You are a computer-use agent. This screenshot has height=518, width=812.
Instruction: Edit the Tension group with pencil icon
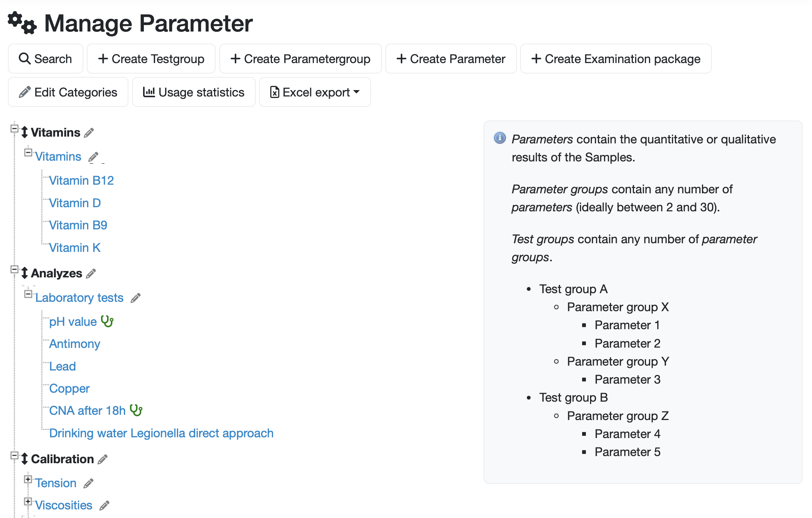[88, 483]
